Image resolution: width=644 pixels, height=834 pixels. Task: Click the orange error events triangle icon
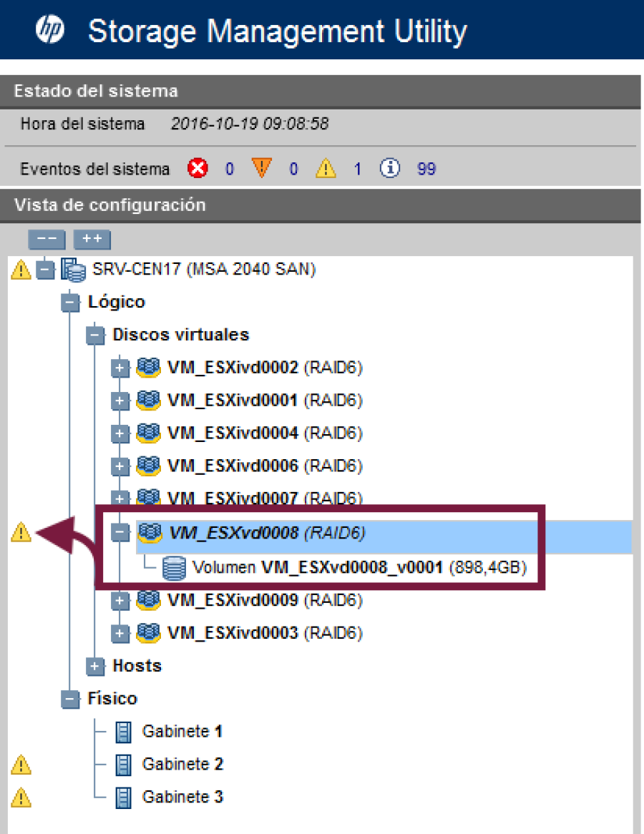pos(261,169)
